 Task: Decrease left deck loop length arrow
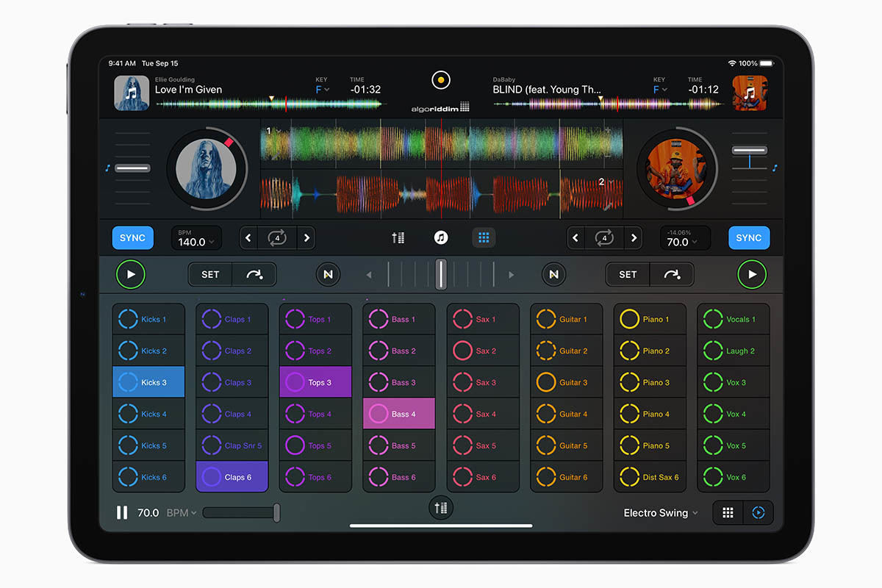point(248,237)
